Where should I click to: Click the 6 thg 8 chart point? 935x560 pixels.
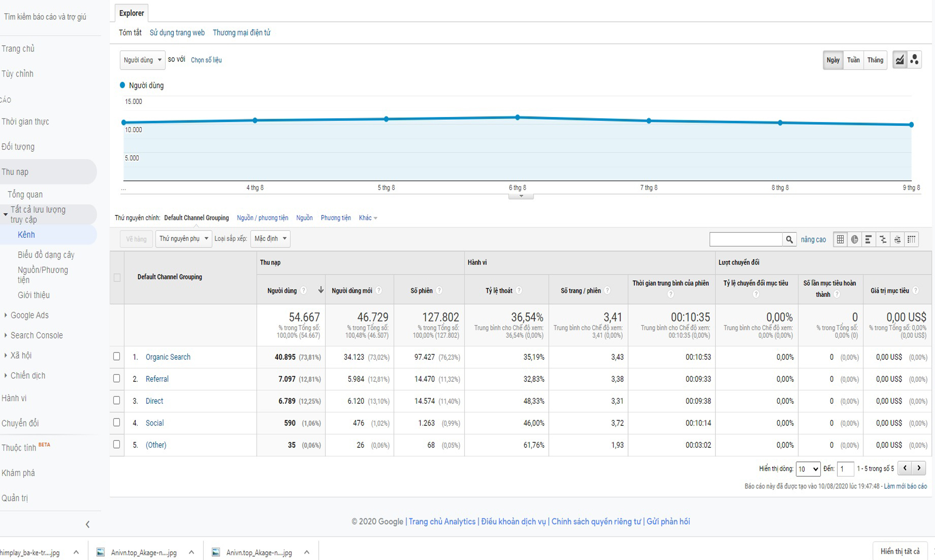pyautogui.click(x=517, y=117)
